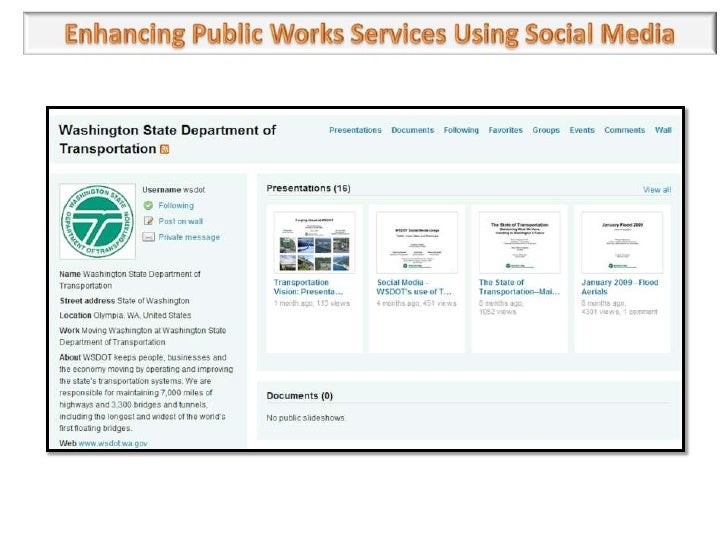The width and height of the screenshot is (728, 546).
Task: Click Location Olympia, WA, United States text
Action: 125,315
